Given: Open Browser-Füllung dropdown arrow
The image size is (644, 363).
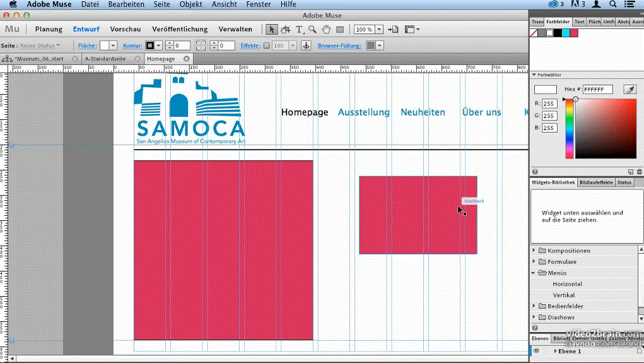Looking at the screenshot, I should click(x=380, y=45).
